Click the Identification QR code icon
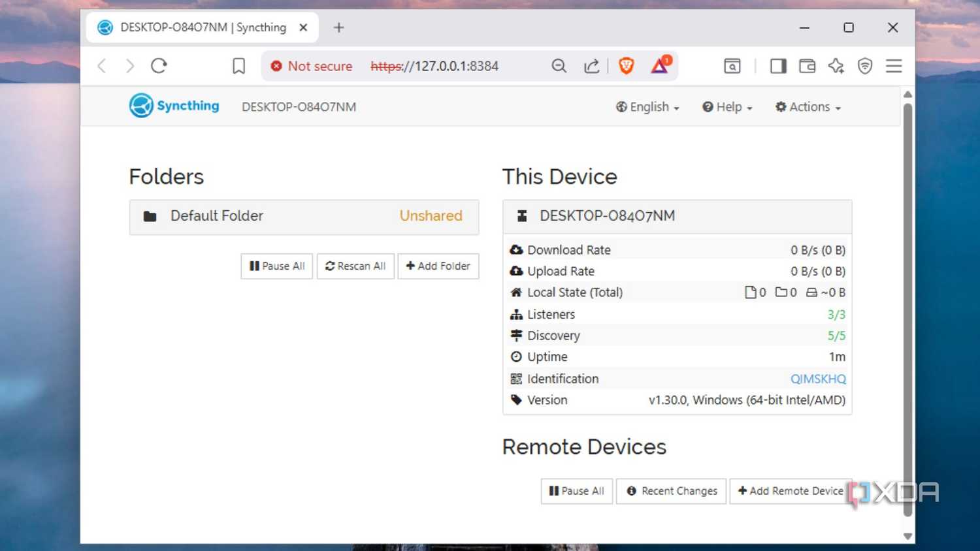 tap(516, 379)
